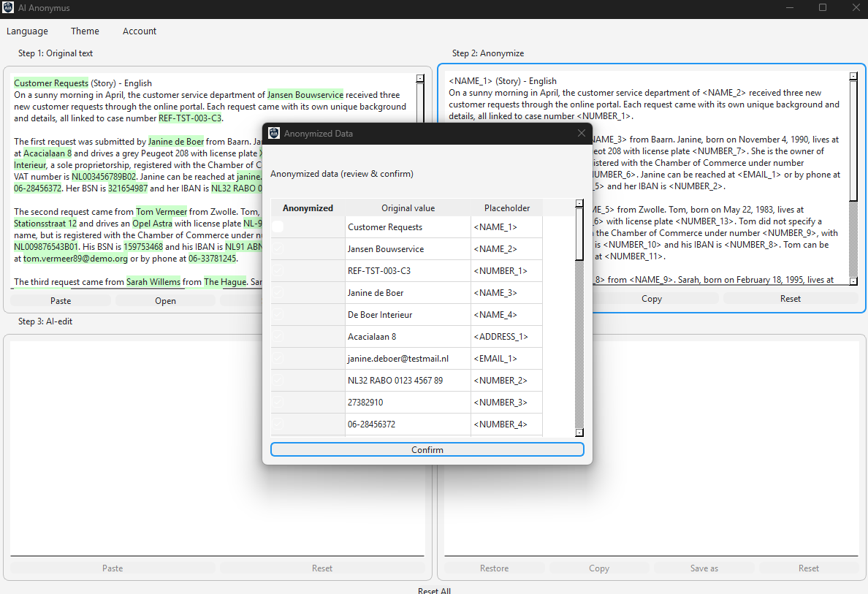Click the <NUMBER_3> placeholder cell

click(506, 403)
